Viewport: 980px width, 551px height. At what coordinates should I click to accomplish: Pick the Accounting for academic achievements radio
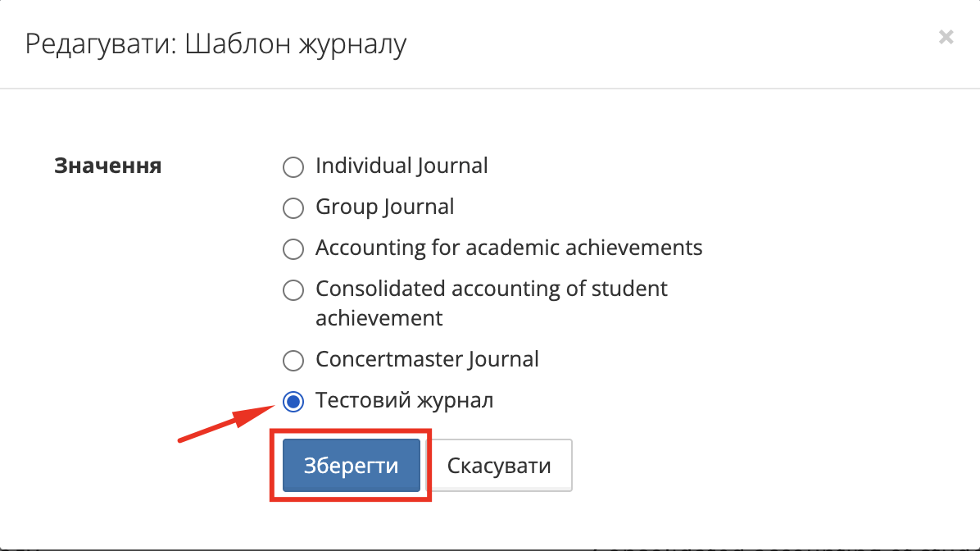[293, 248]
